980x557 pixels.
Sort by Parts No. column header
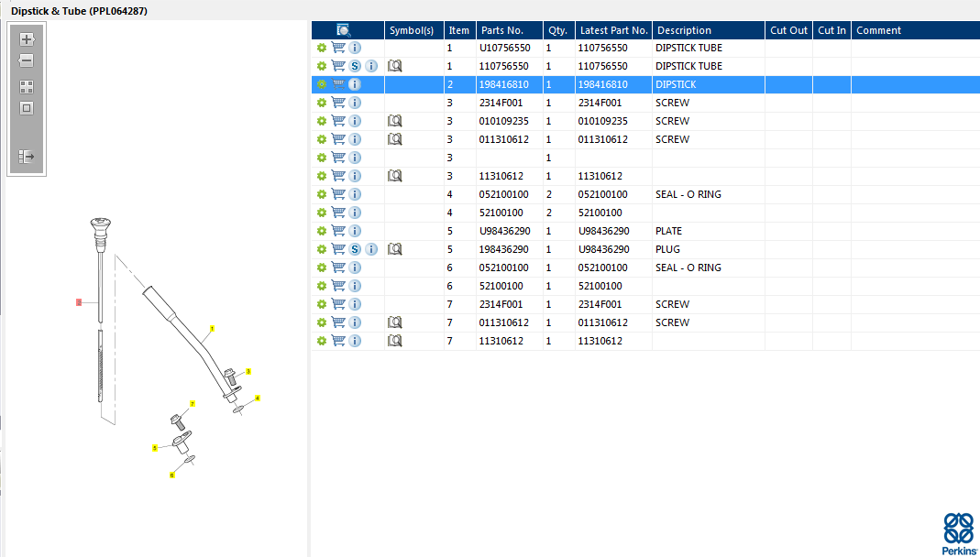[501, 30]
